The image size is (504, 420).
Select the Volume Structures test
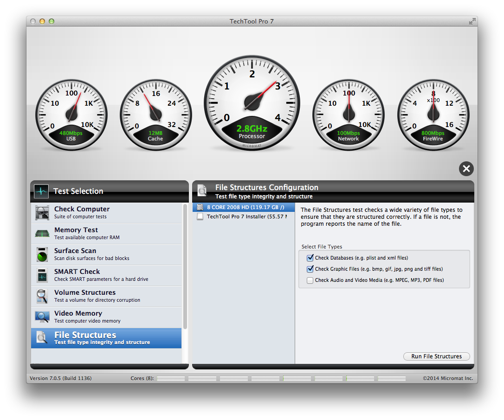(106, 296)
